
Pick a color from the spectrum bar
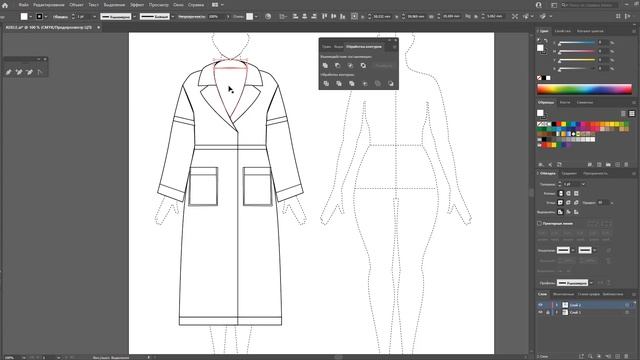pyautogui.click(x=584, y=89)
